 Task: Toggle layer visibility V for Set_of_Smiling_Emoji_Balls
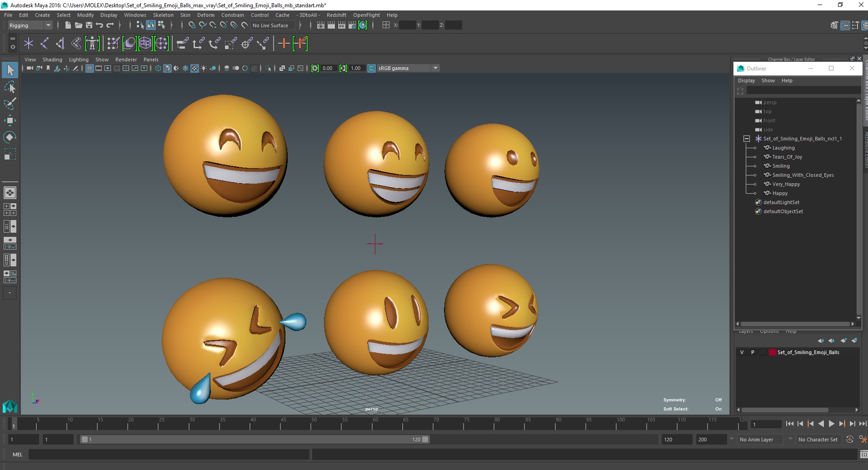742,352
